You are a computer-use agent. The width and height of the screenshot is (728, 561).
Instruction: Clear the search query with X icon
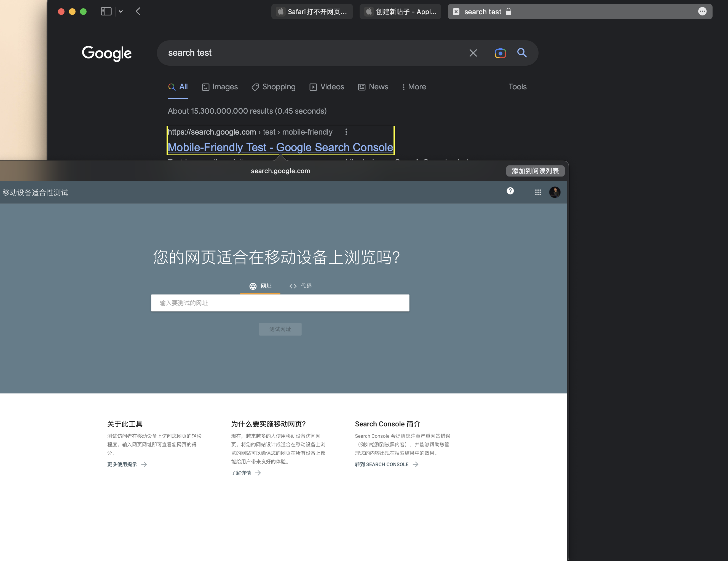point(473,53)
